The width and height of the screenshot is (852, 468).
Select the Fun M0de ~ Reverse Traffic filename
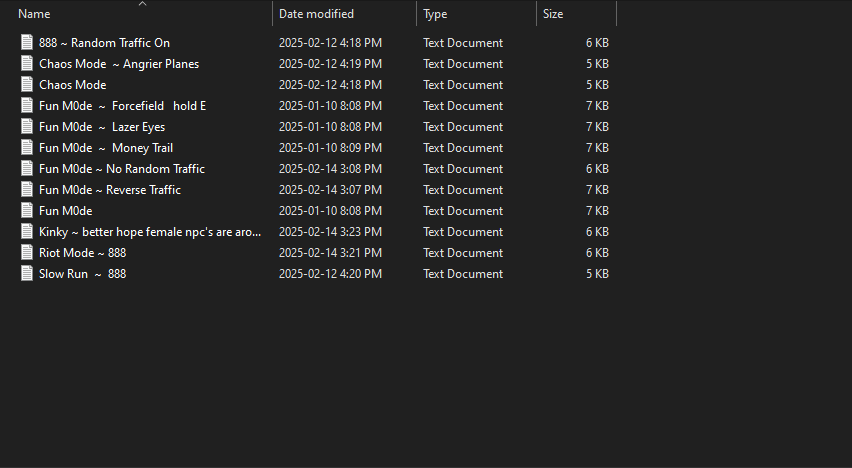coord(110,190)
